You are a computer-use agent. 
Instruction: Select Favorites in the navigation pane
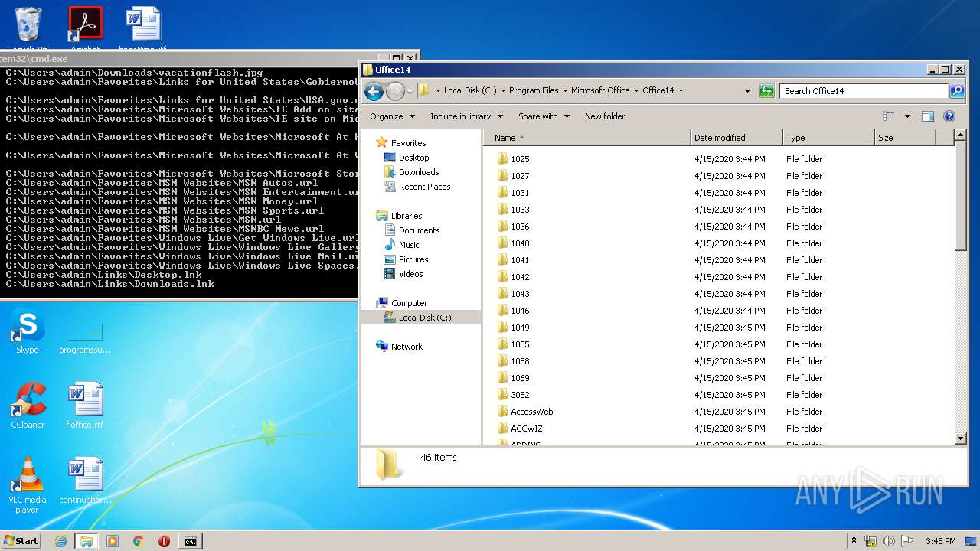pos(408,143)
